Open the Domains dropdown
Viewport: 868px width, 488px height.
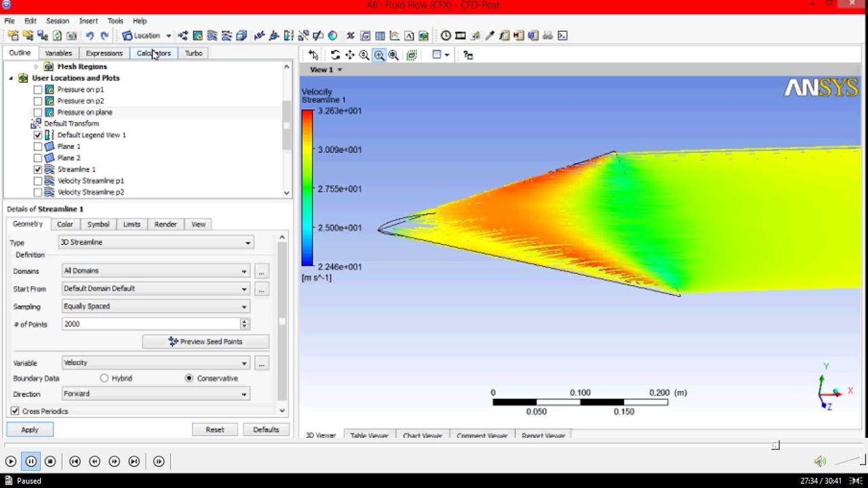(x=155, y=271)
